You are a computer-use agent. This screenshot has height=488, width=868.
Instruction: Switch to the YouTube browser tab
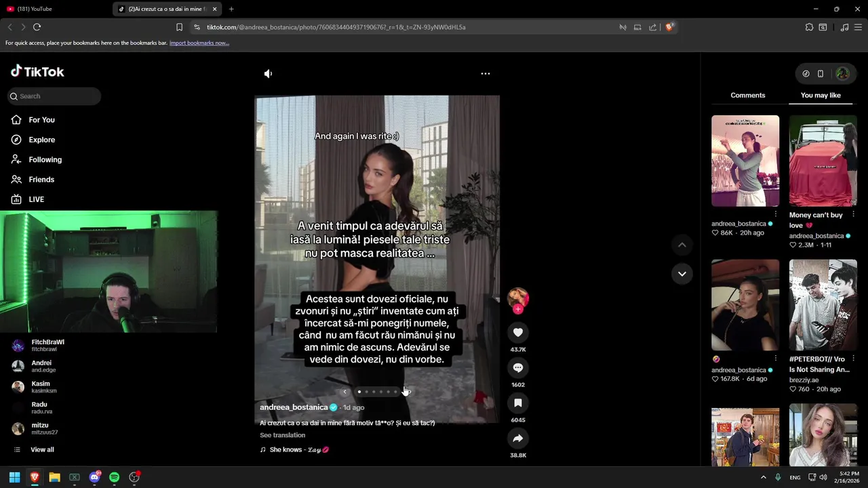click(57, 9)
